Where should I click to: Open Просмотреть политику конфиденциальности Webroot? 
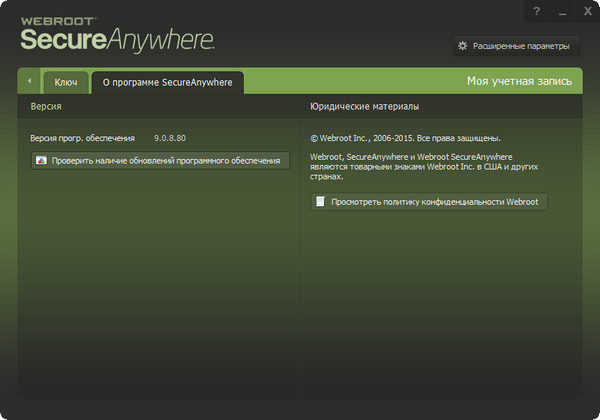[x=429, y=202]
